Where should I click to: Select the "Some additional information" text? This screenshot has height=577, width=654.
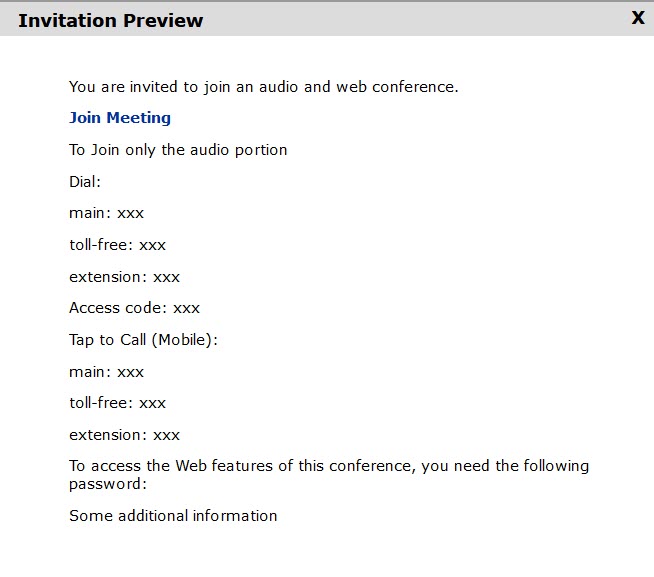(173, 516)
